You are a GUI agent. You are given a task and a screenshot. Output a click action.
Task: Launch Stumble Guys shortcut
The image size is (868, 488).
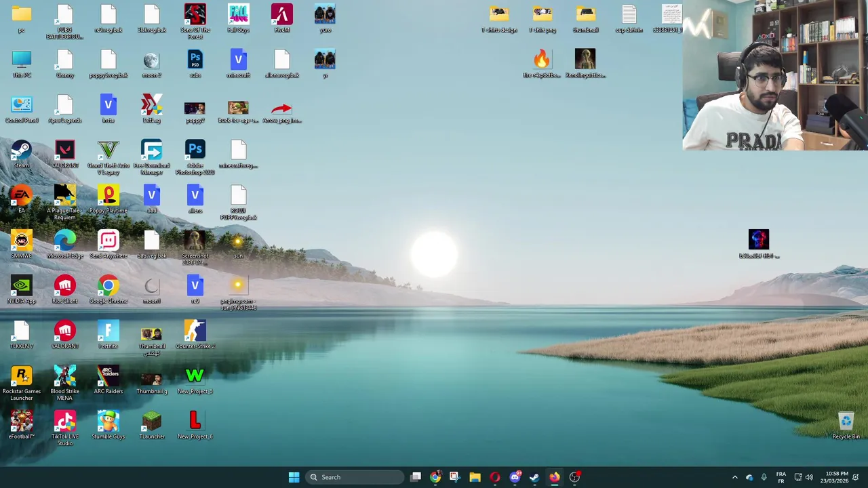[108, 425]
